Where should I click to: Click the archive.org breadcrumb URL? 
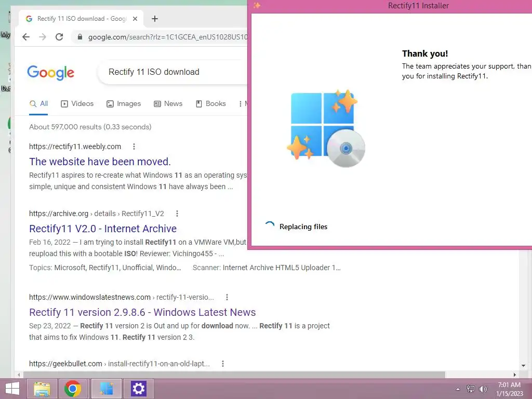click(96, 214)
